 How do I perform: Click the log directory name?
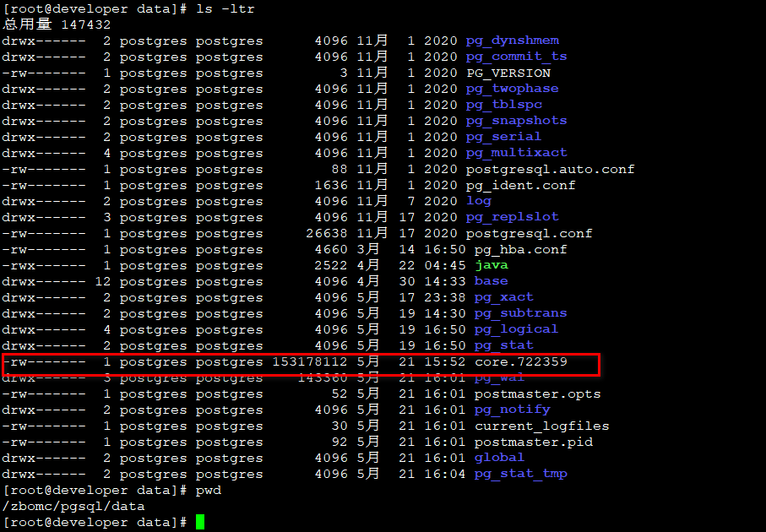(478, 201)
